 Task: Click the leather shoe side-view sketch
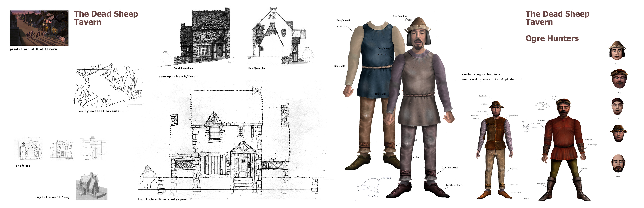(368, 186)
